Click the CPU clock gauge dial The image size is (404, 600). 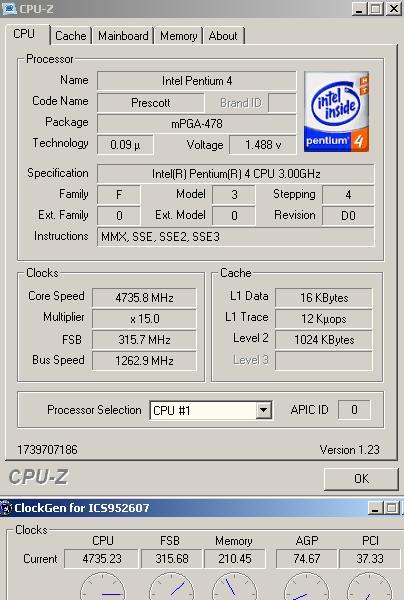pos(103,586)
